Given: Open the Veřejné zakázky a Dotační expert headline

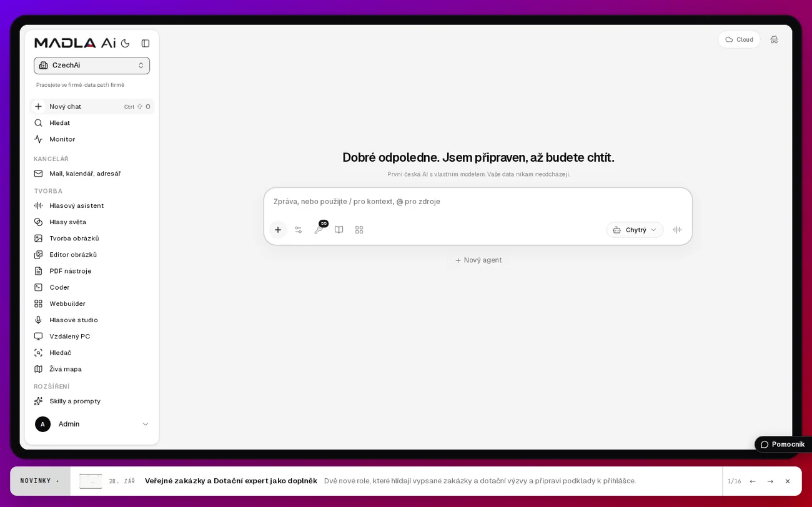Looking at the screenshot, I should 231,481.
